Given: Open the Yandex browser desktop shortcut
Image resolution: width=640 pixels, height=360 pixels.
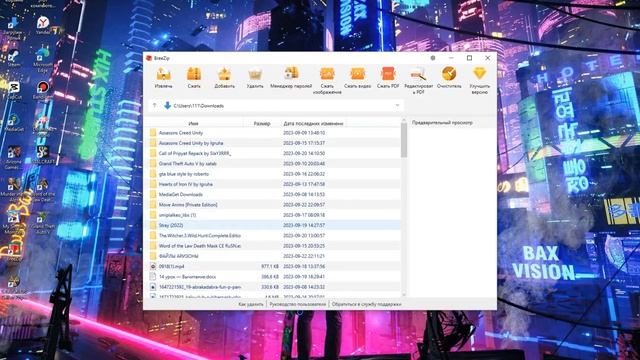Looking at the screenshot, I should tap(42, 25).
